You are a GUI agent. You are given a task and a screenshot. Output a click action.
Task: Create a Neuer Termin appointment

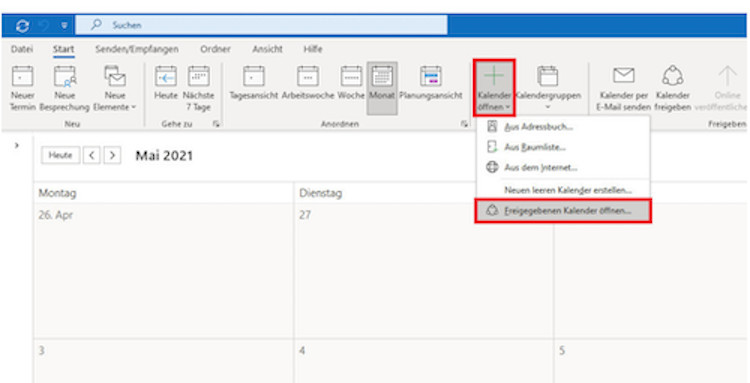pos(22,88)
